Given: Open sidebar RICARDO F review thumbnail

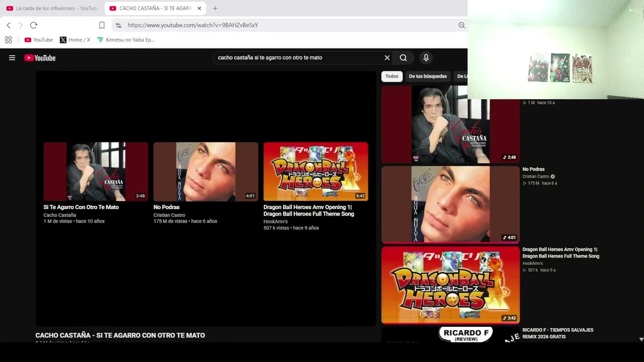Looking at the screenshot, I should click(450, 334).
